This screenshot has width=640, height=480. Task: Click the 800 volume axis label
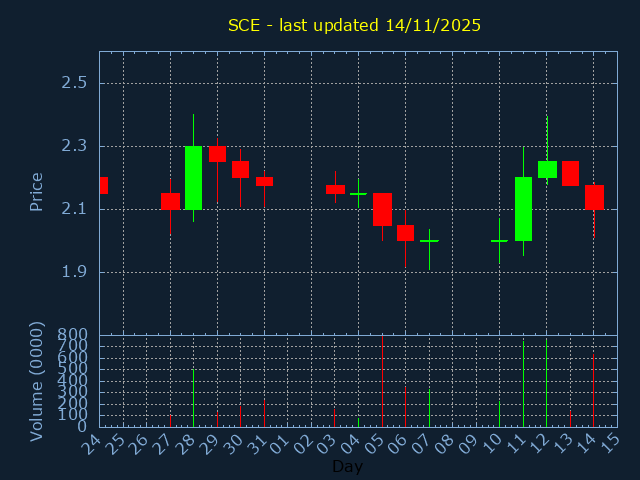point(74,335)
